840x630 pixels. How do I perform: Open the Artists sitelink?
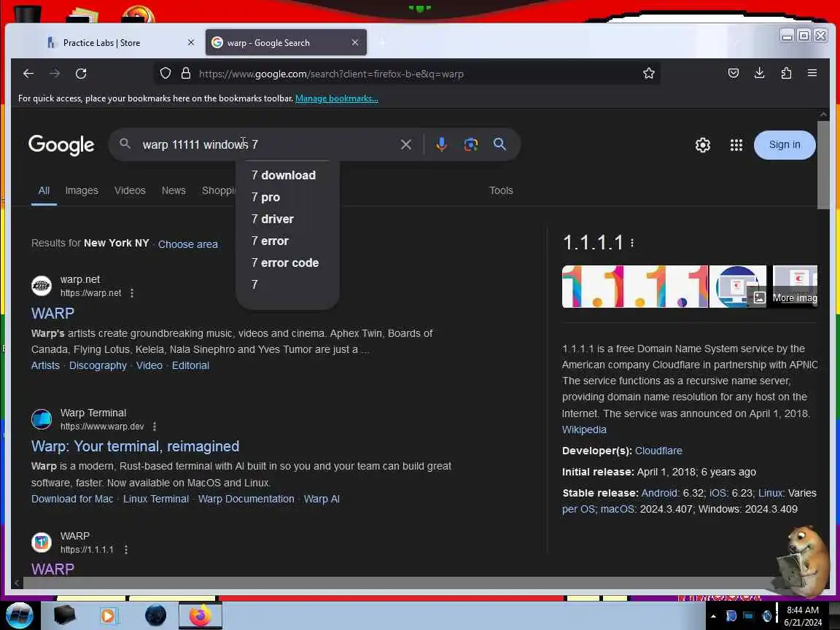[45, 366]
